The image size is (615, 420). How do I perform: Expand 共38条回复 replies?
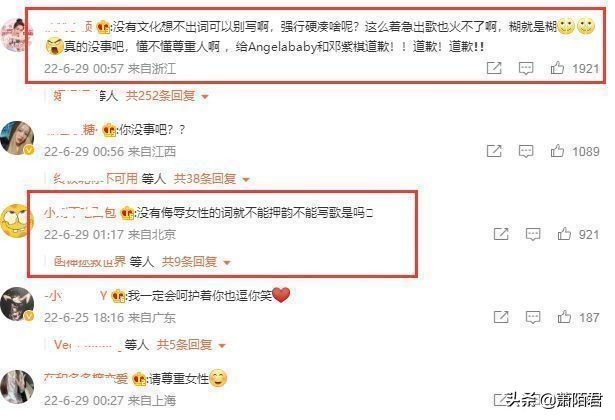212,179
